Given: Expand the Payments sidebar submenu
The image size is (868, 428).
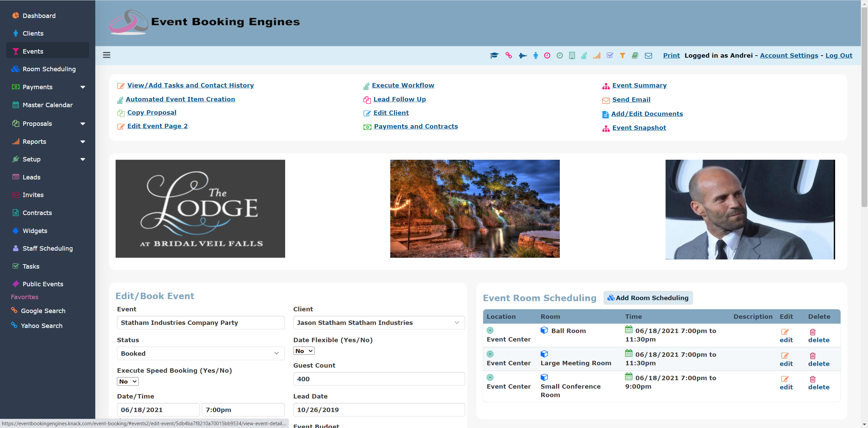Looking at the screenshot, I should click(x=82, y=87).
